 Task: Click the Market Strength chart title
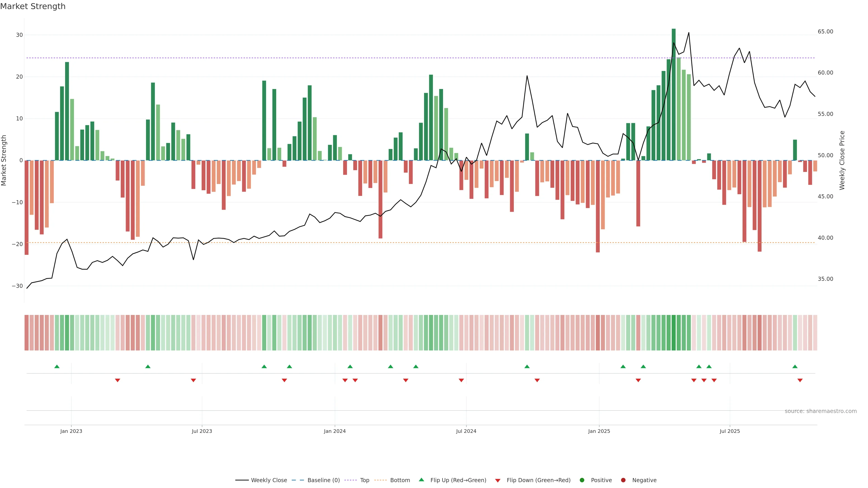point(33,6)
